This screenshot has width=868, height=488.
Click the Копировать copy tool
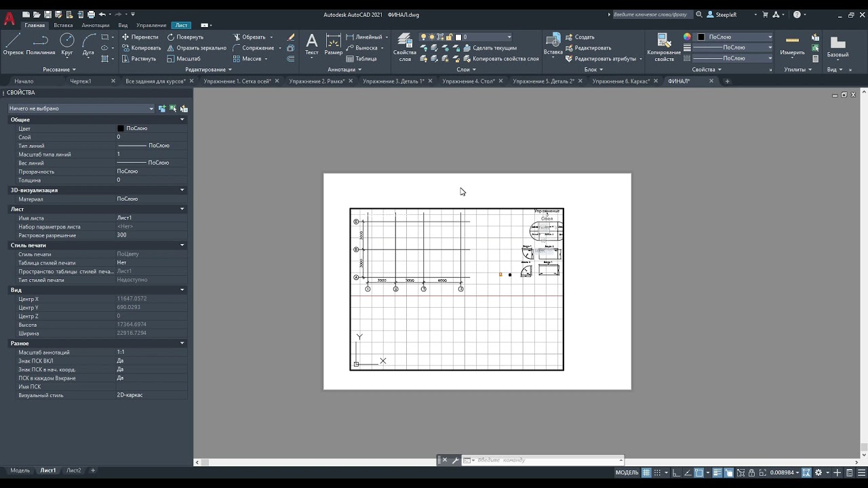click(x=141, y=48)
